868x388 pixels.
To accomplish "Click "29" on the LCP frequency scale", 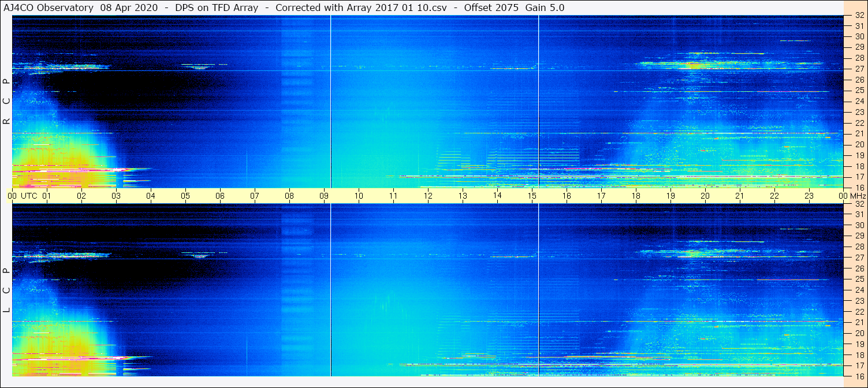I will pyautogui.click(x=859, y=236).
